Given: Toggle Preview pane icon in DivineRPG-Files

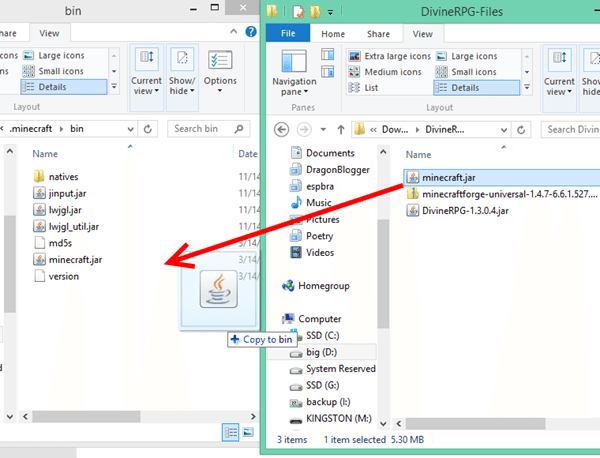Looking at the screenshot, I should point(328,54).
